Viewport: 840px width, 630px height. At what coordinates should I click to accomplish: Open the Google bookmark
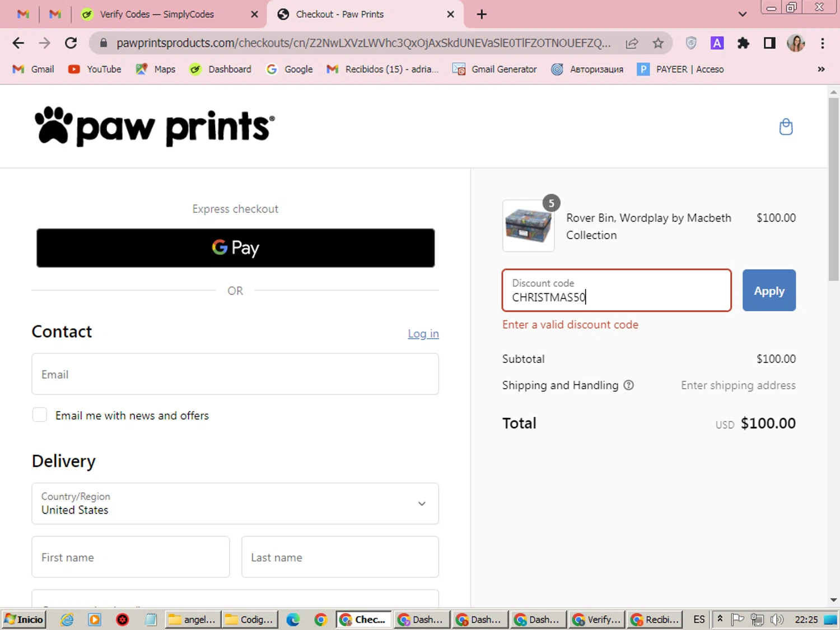click(x=290, y=69)
